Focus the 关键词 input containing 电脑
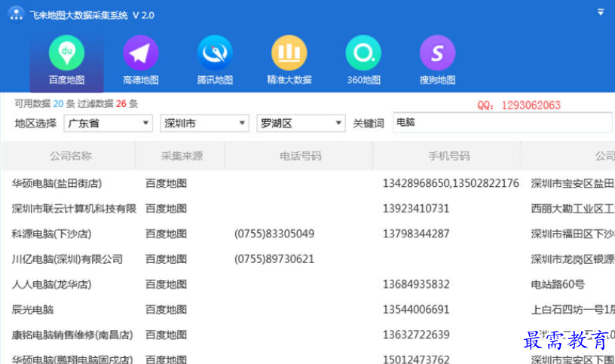The image size is (615, 364). click(503, 122)
